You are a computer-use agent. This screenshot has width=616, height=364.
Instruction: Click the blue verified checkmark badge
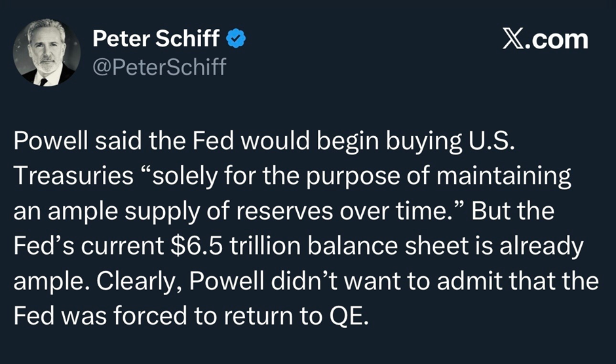(237, 39)
